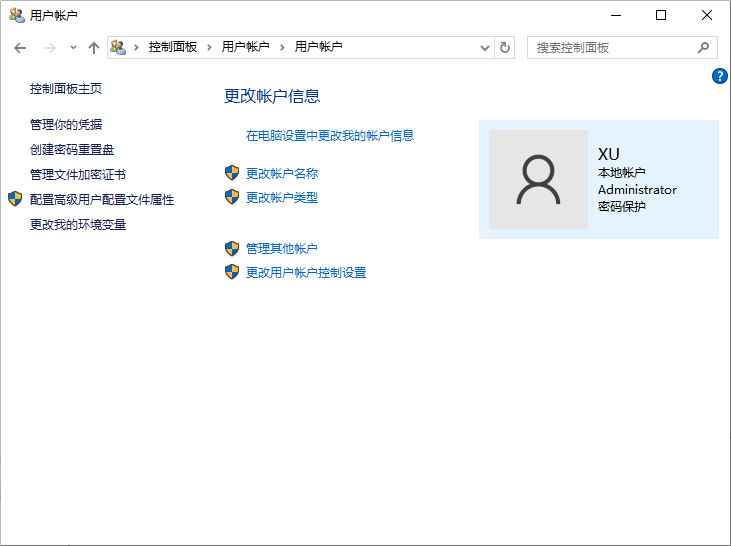Open 控制面板主页 link
The height and width of the screenshot is (546, 731).
(x=66, y=89)
